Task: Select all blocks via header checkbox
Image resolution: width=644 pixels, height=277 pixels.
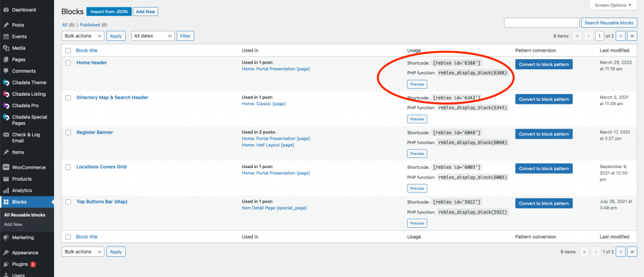Action: tap(68, 50)
